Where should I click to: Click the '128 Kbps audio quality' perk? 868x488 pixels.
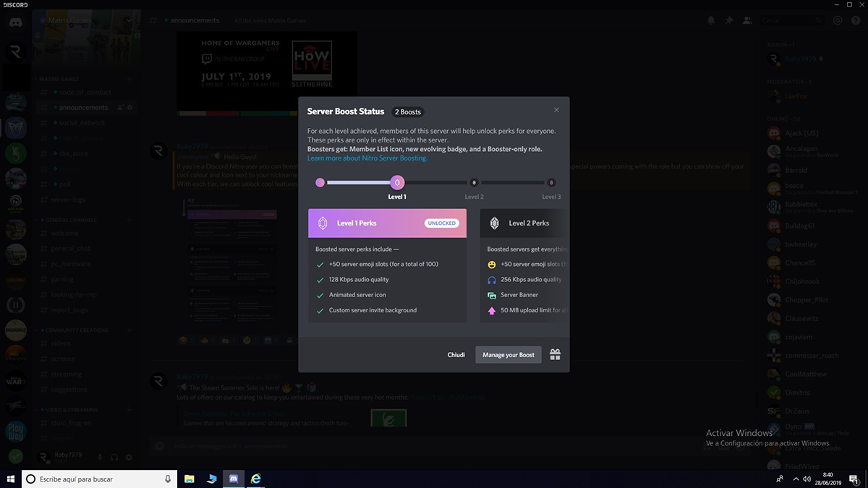(x=359, y=280)
